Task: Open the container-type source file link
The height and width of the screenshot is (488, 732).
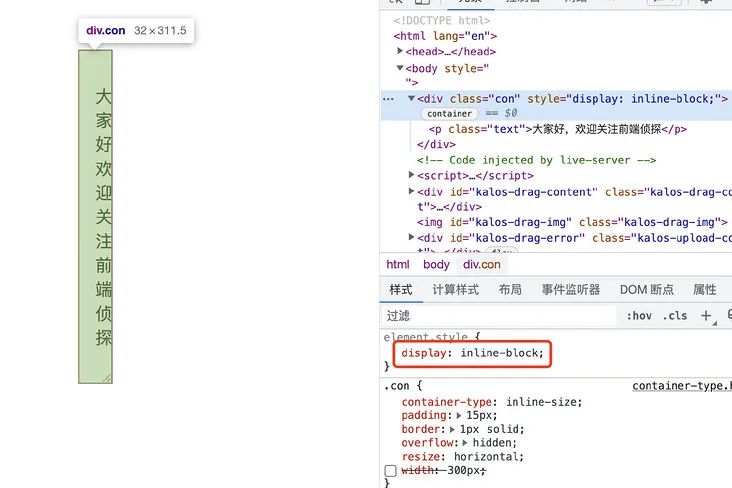Action: pos(682,386)
